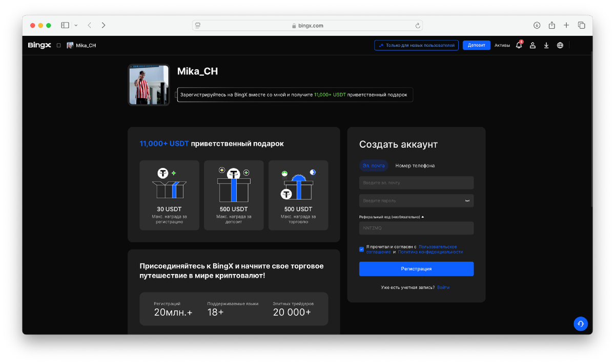Open the user profile icon in header
Screen dimensions: 615x364
tap(532, 46)
